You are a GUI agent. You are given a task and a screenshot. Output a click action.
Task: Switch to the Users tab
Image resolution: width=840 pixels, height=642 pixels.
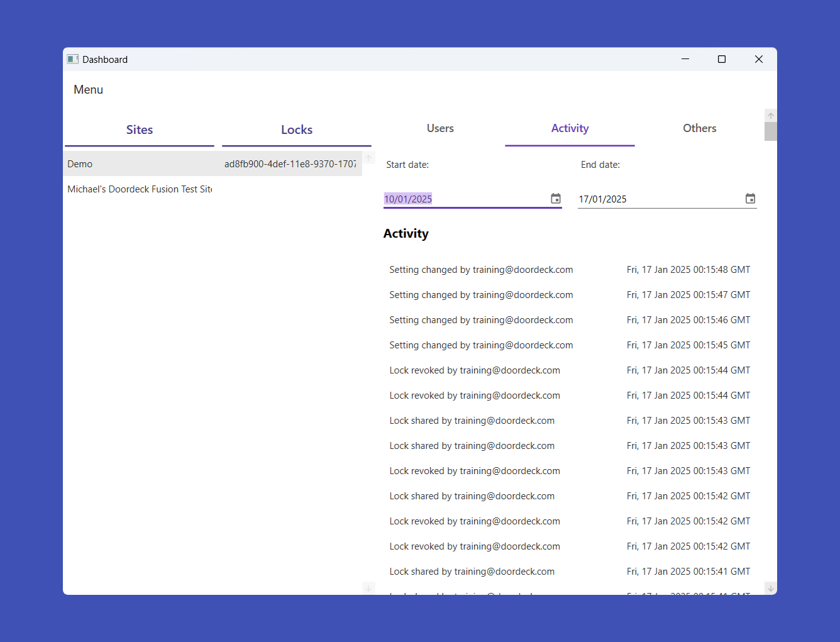click(x=439, y=128)
